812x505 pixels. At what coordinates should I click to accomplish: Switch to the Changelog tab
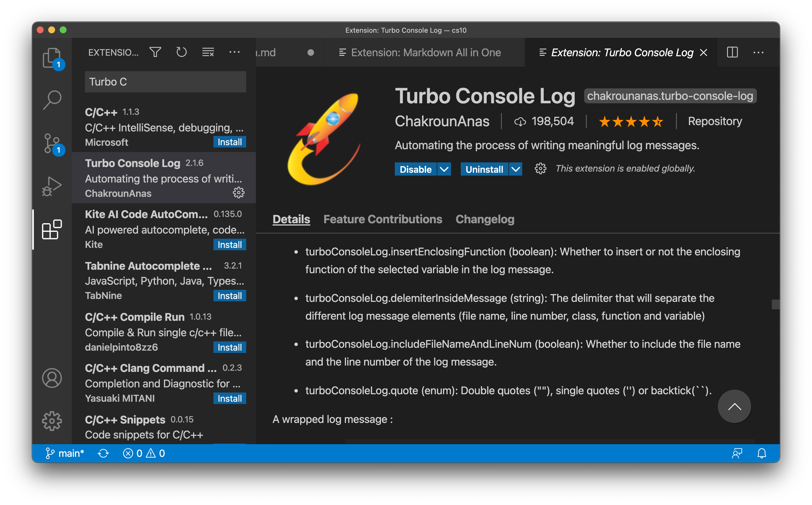click(x=485, y=219)
